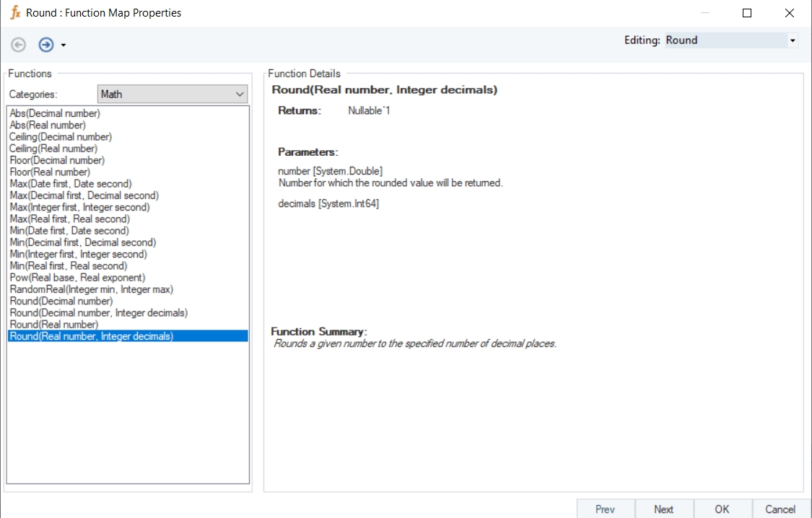Confirm with the OK button

722,509
